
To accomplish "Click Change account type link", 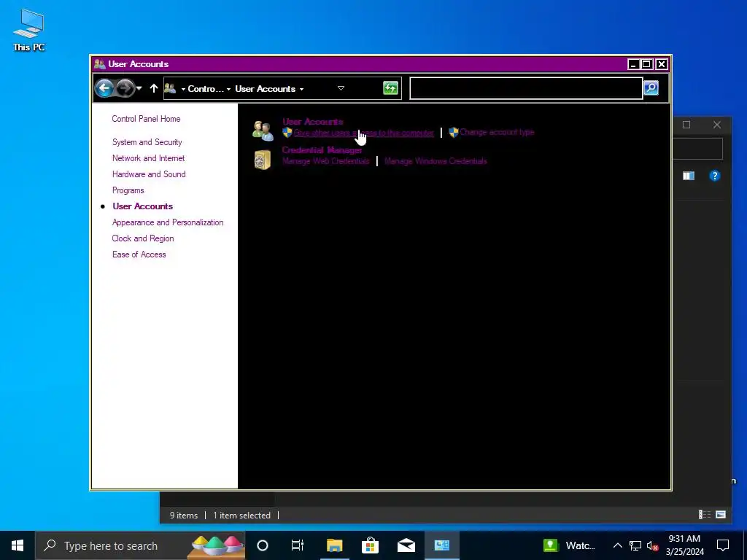I will tap(497, 133).
